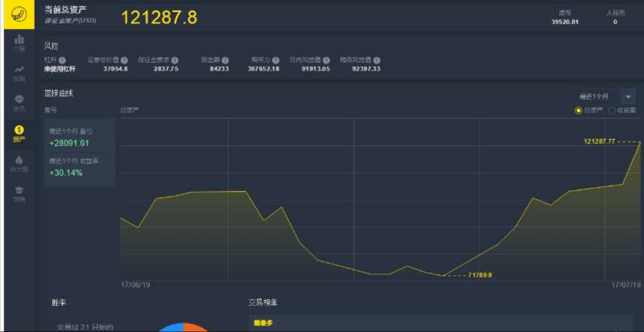Click the 未使用杠杆 leverage status
Image resolution: width=644 pixels, height=332 pixels.
60,69
